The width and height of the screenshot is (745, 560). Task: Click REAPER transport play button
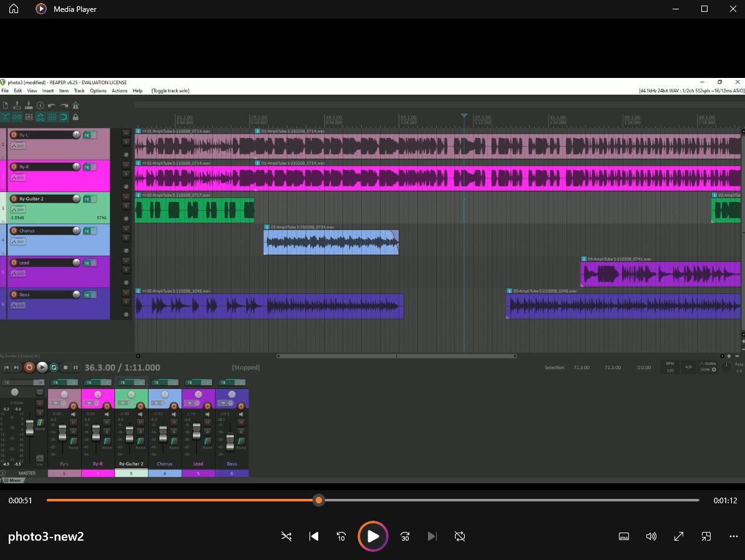click(42, 367)
